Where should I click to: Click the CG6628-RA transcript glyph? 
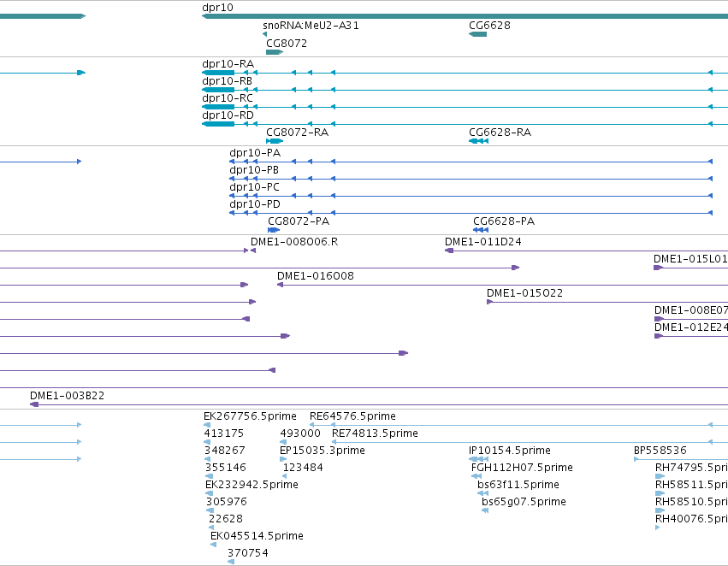coord(479,141)
